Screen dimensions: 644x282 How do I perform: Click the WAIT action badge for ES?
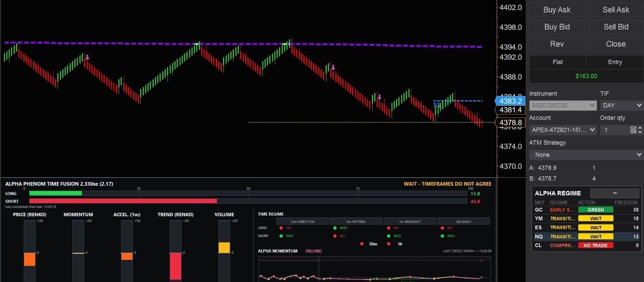[596, 227]
